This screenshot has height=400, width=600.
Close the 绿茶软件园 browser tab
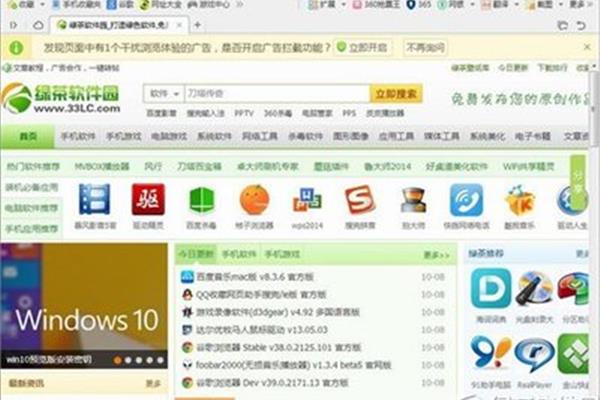click(179, 25)
